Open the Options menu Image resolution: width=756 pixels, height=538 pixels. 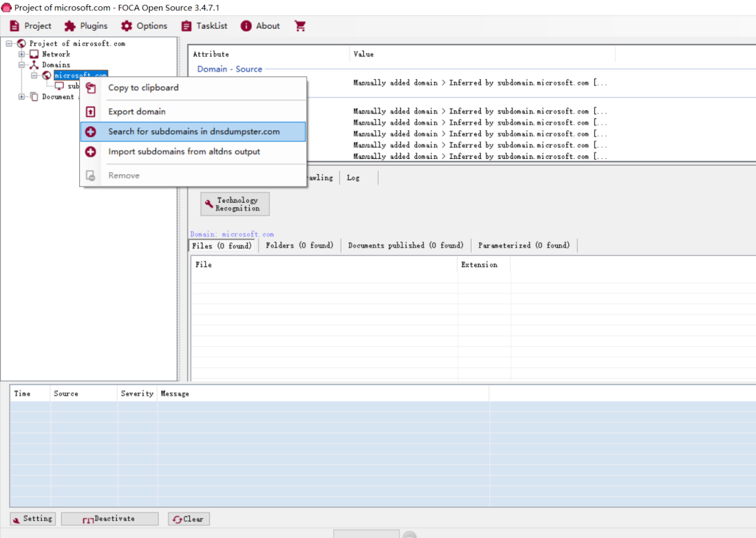pyautogui.click(x=143, y=26)
